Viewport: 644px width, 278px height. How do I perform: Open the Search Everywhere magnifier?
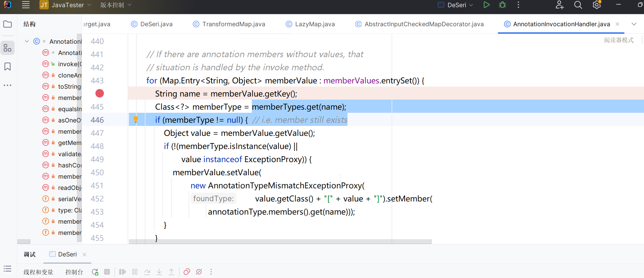[578, 5]
